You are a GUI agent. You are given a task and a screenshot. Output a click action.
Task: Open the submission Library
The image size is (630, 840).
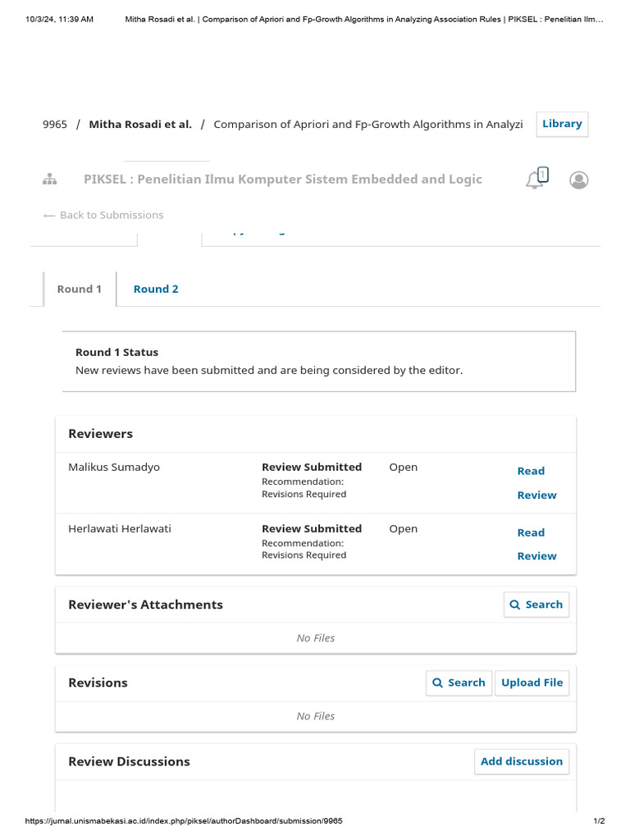[562, 124]
